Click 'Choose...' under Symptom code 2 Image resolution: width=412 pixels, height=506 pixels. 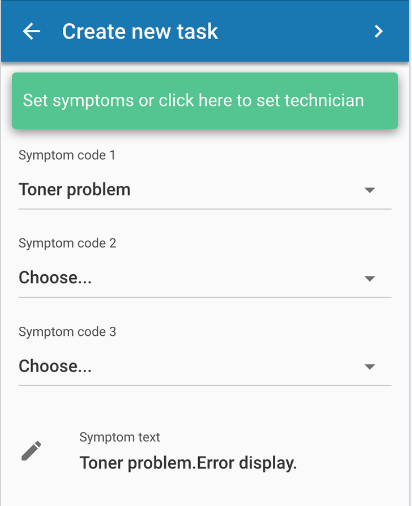click(x=55, y=277)
